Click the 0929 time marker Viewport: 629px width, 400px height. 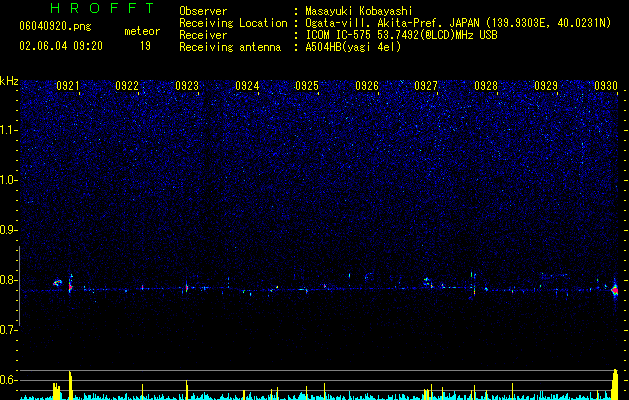click(546, 86)
